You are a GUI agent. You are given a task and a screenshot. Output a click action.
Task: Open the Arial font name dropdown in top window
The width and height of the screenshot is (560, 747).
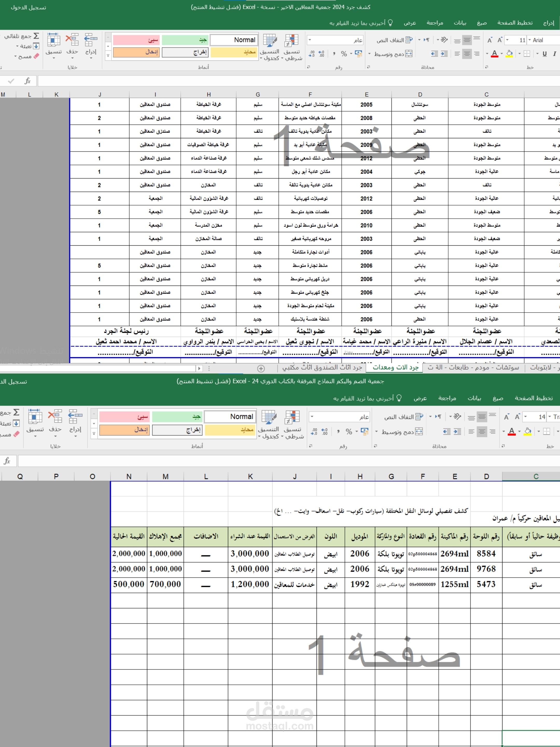click(529, 40)
